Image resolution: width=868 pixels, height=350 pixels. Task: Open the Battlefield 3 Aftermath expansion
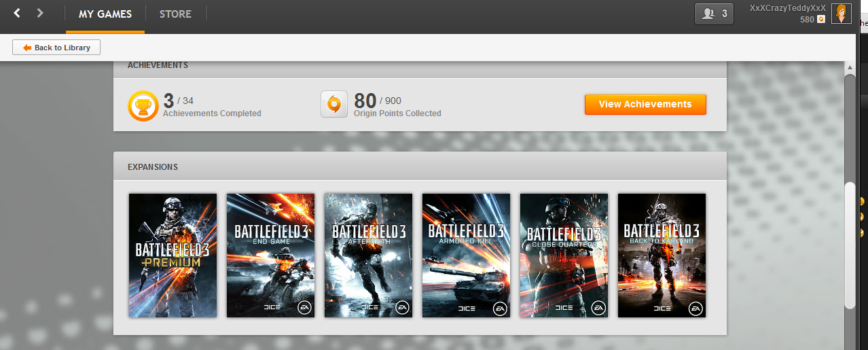pyautogui.click(x=369, y=256)
